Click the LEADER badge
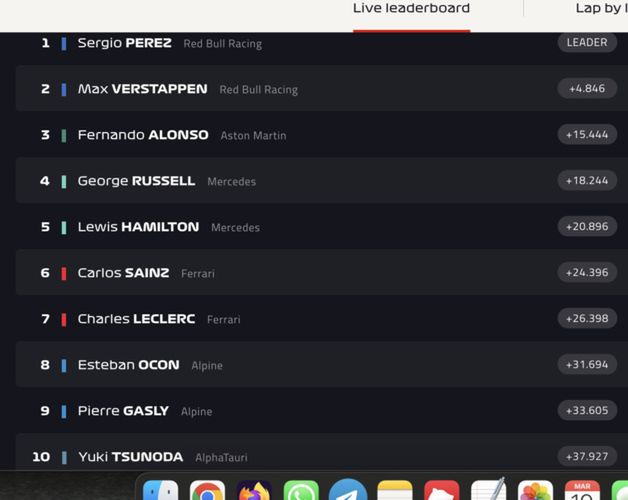The width and height of the screenshot is (628, 500). (x=587, y=42)
